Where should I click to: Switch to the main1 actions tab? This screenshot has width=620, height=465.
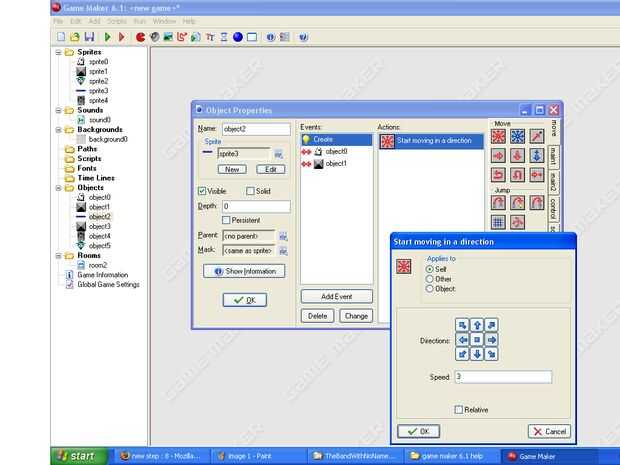554,156
